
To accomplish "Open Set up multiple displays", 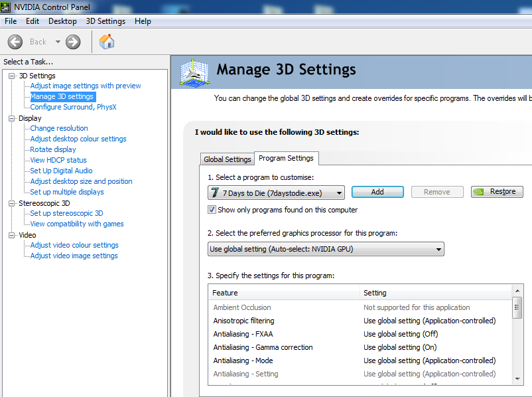I will [x=67, y=192].
